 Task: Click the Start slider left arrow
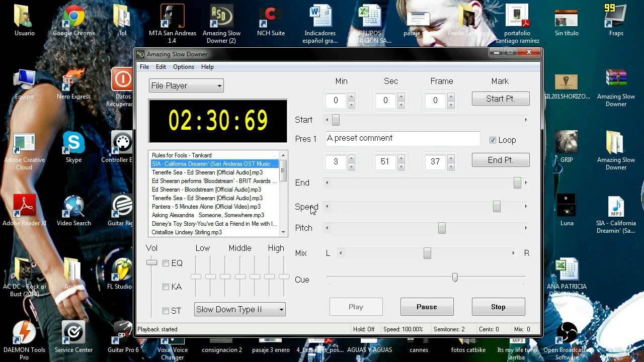point(328,120)
